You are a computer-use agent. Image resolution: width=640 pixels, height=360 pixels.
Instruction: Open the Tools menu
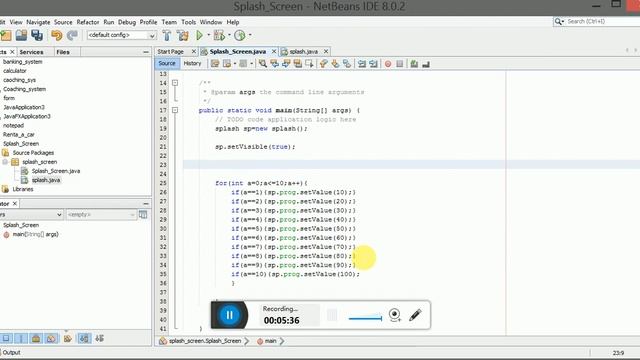[x=189, y=22]
